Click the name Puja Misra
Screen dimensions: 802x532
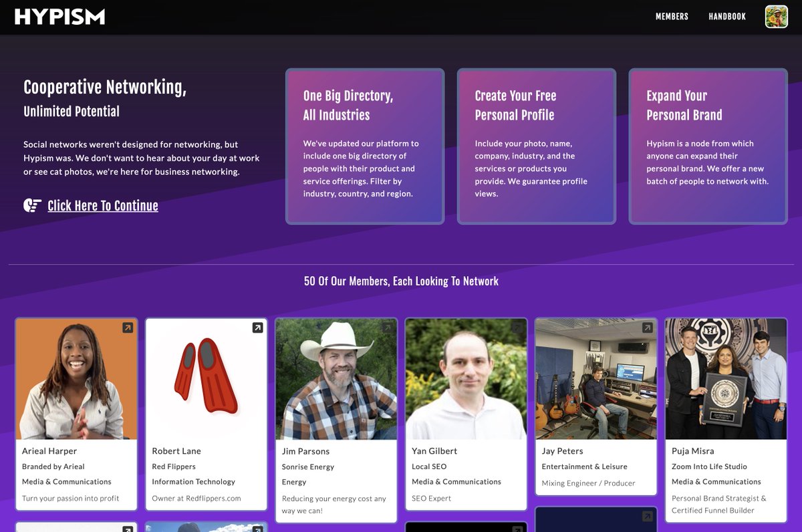[693, 451]
